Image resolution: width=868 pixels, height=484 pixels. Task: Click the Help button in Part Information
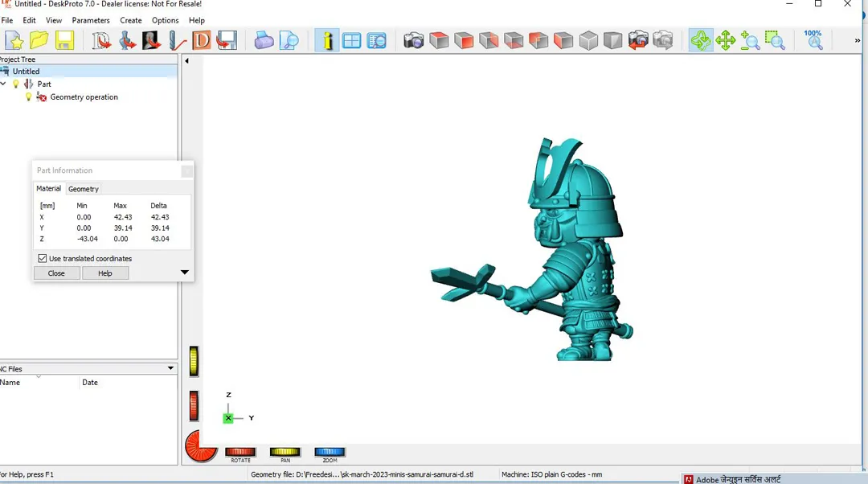(105, 273)
